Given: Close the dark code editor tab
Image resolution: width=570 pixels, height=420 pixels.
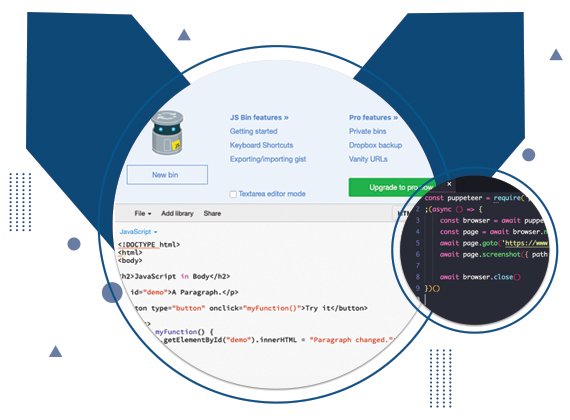Looking at the screenshot, I should click(449, 184).
